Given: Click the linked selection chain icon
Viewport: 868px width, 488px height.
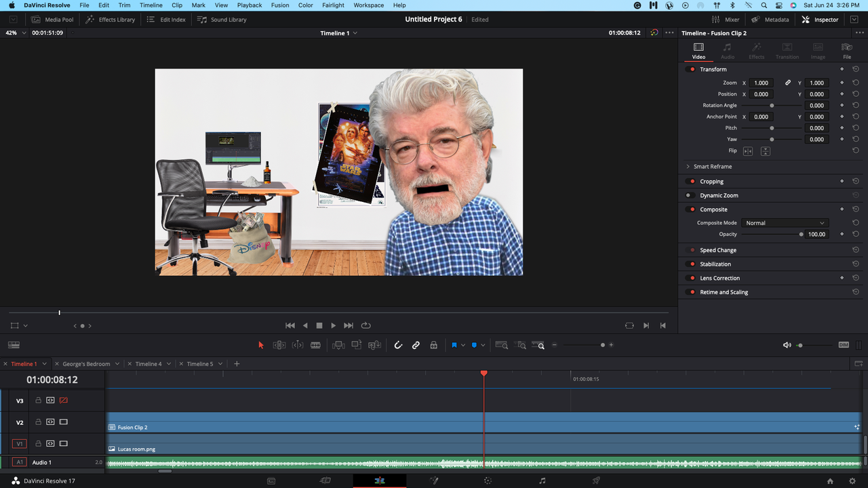Looking at the screenshot, I should click(x=416, y=345).
